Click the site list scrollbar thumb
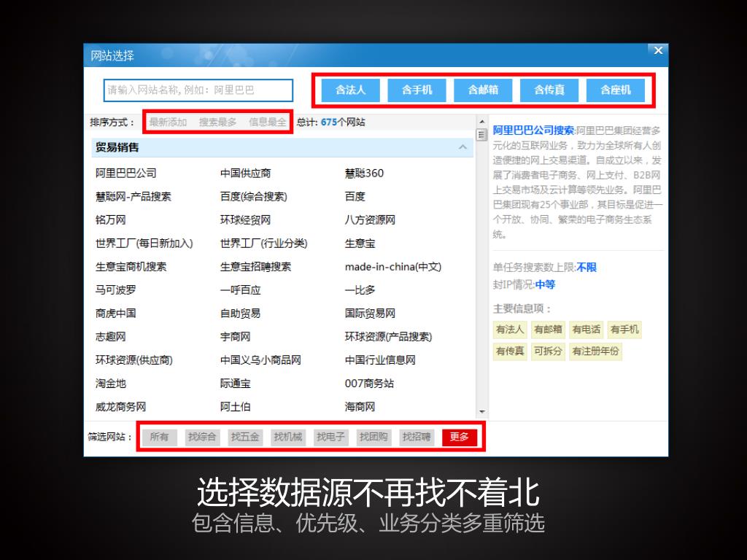Image resolution: width=747 pixels, height=560 pixels. click(481, 135)
